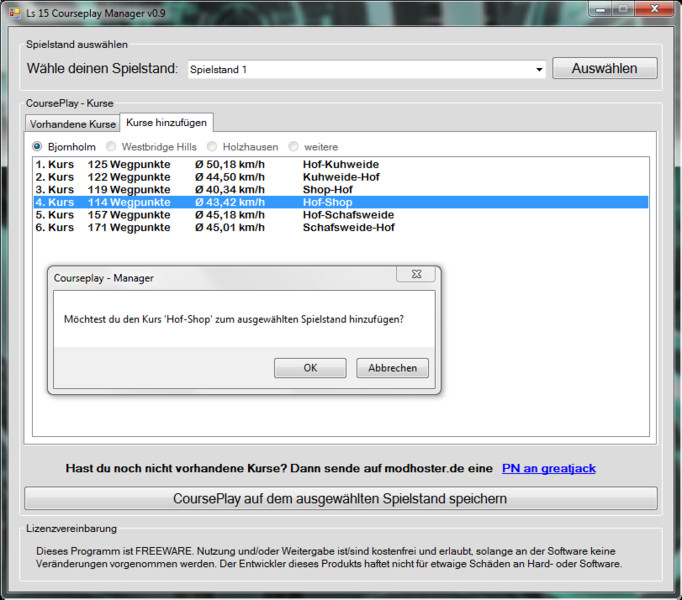The height and width of the screenshot is (600, 682).
Task: Select the Holzhausen radio button
Action: click(x=214, y=147)
